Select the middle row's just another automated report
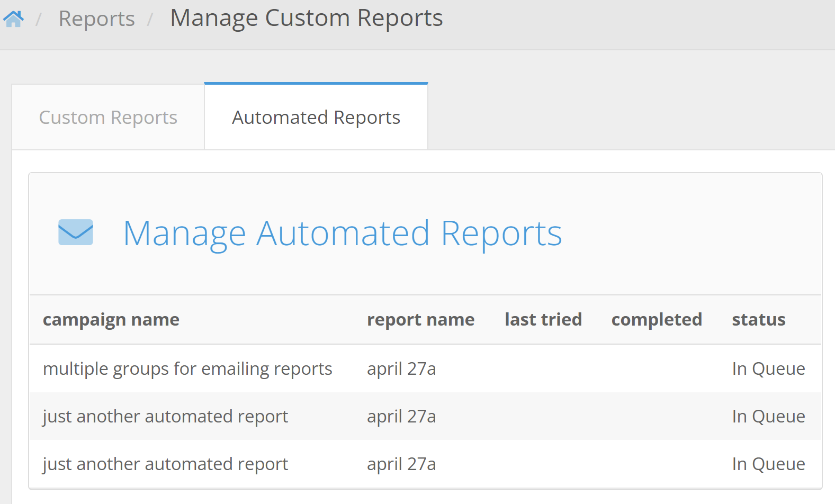 pyautogui.click(x=165, y=417)
